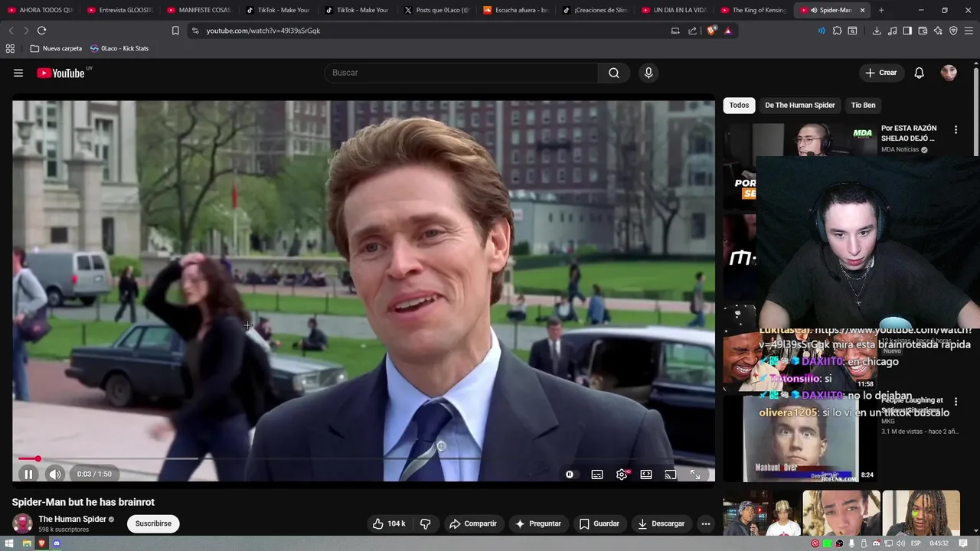Open the account avatar menu
This screenshot has width=980, height=551.
pyautogui.click(x=949, y=73)
